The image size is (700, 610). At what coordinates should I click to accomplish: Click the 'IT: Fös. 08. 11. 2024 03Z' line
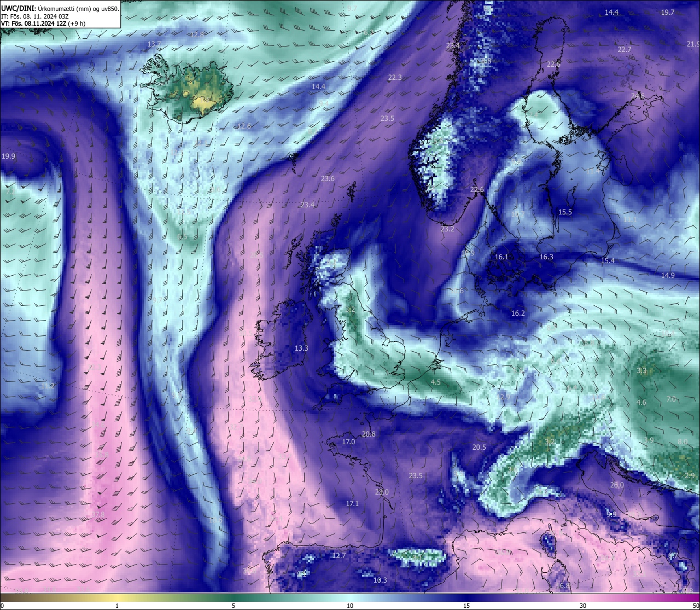coord(35,16)
